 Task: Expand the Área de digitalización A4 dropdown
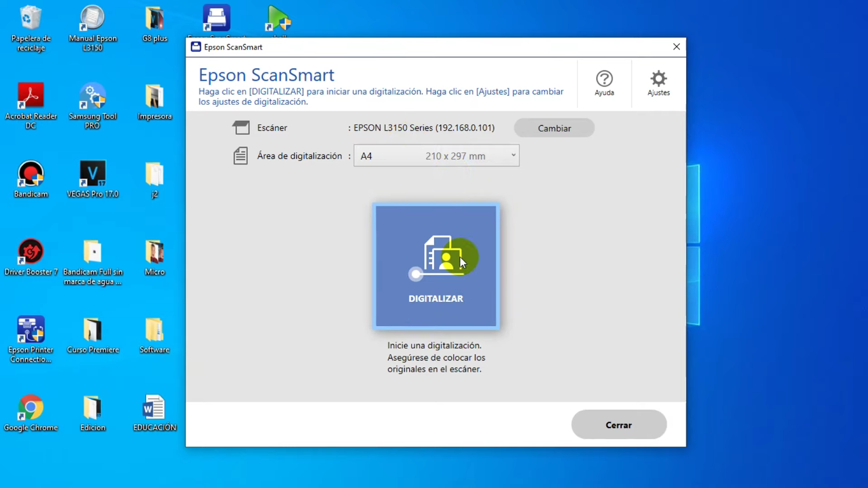tap(437, 156)
